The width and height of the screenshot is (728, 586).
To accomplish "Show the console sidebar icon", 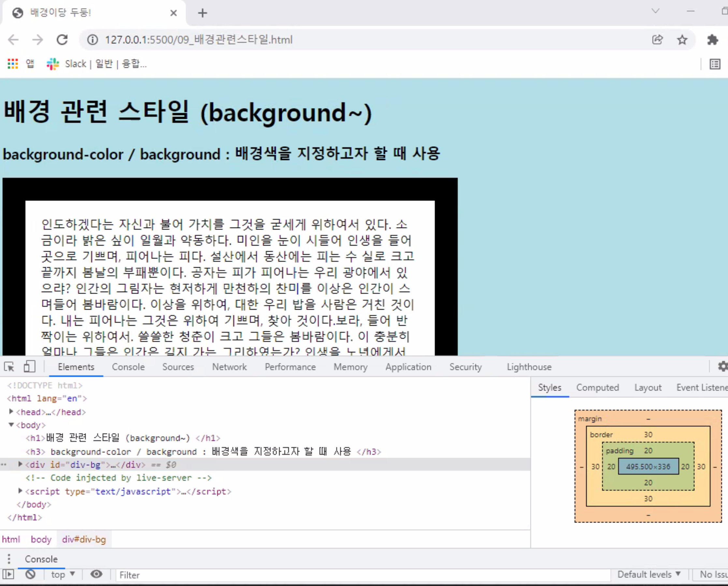I will [x=8, y=574].
